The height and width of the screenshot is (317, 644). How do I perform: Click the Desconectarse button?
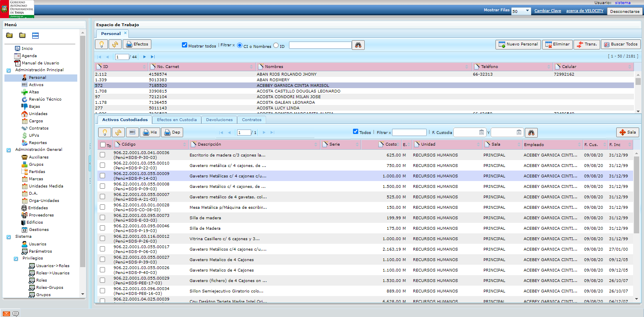[625, 11]
